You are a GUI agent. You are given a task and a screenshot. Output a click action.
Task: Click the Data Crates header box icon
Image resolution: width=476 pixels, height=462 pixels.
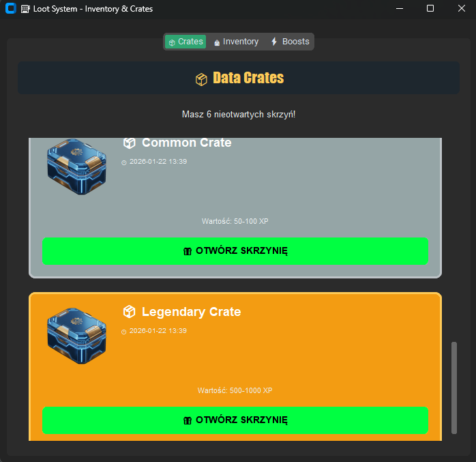[x=201, y=80]
